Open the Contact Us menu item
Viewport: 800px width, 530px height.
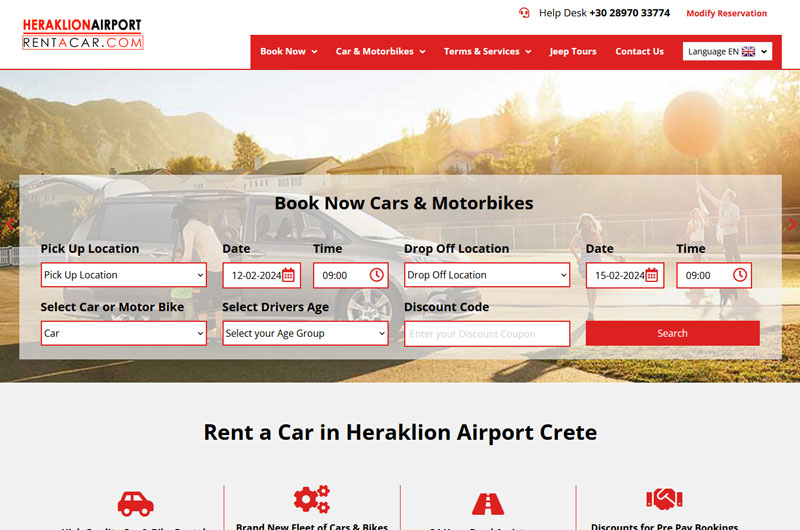point(639,52)
